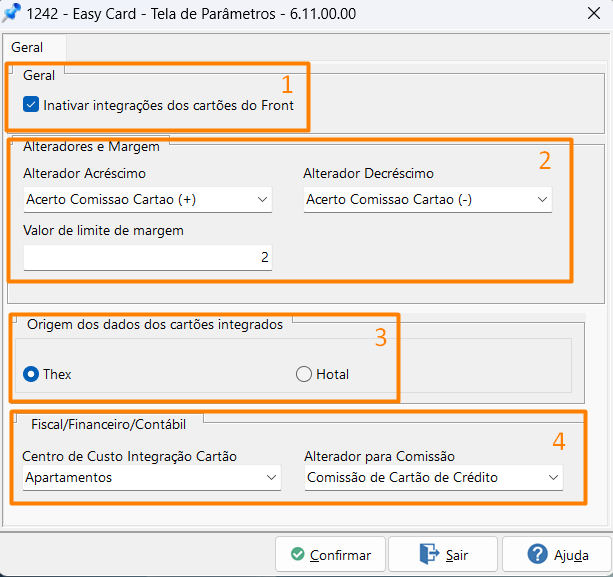Click the exit door icon on Sair
Viewport: 613px width, 577px height.
point(429,554)
